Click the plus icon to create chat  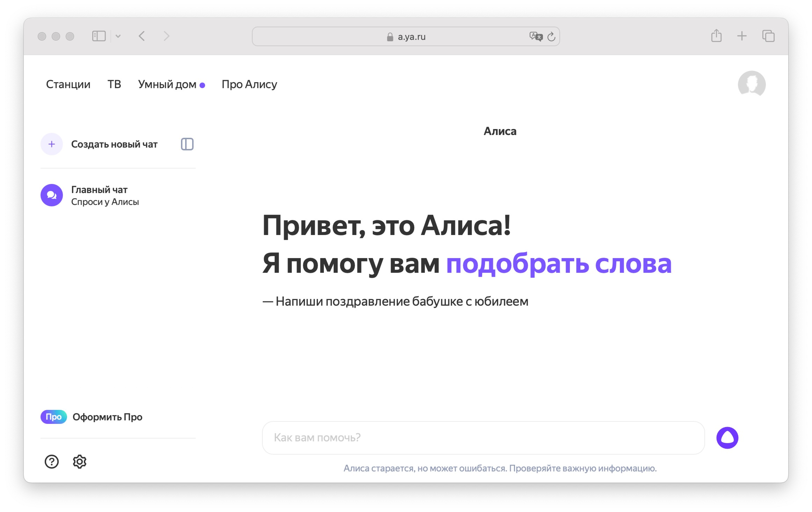point(52,144)
